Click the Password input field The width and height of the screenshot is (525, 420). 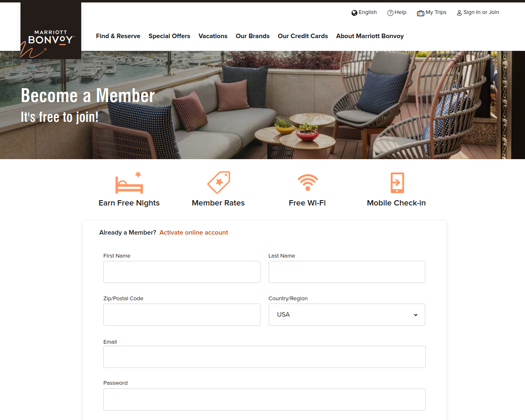click(x=265, y=399)
